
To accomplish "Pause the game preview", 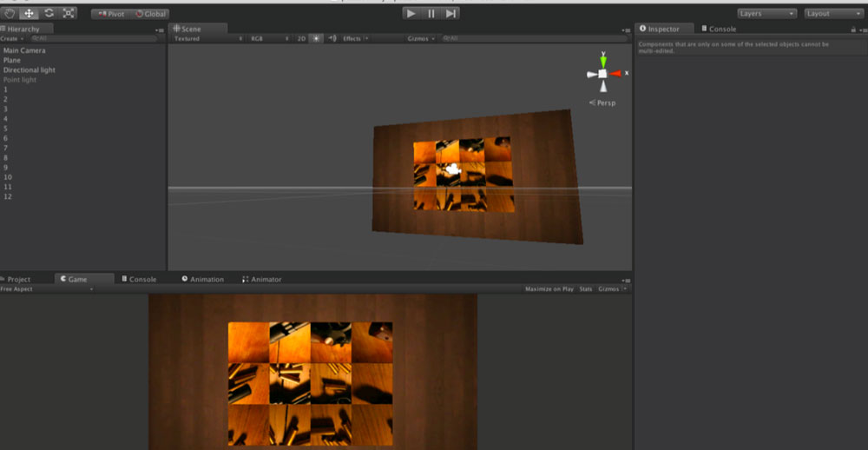I will [431, 13].
